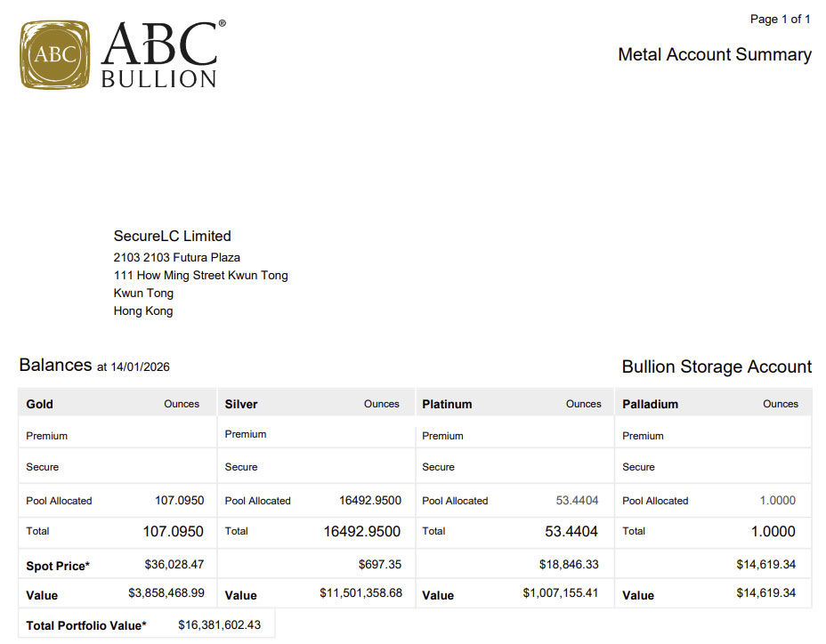This screenshot has height=644, width=826.
Task: Click the gold spot price $36,028.47
Action: pyautogui.click(x=174, y=564)
